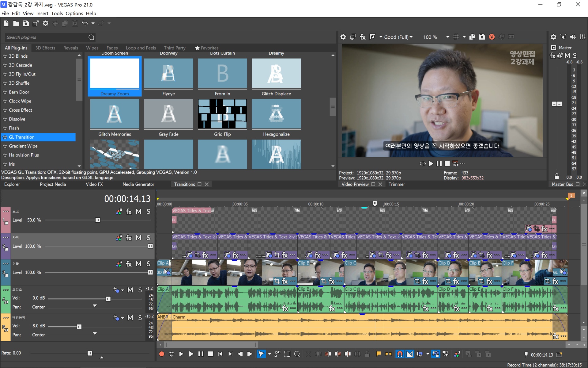Open 배경음악 track fx dropdown arrow

click(x=123, y=318)
